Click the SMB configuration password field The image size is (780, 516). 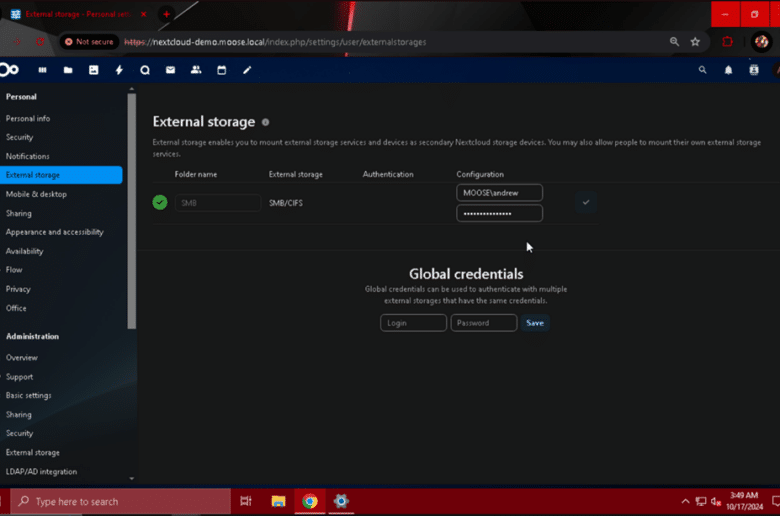coord(499,213)
